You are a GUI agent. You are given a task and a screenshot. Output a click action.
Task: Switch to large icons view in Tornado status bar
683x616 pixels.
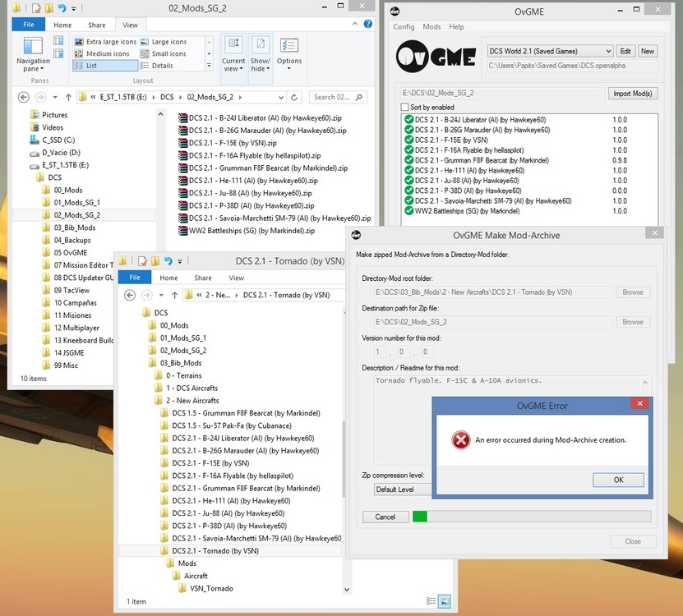[x=445, y=601]
